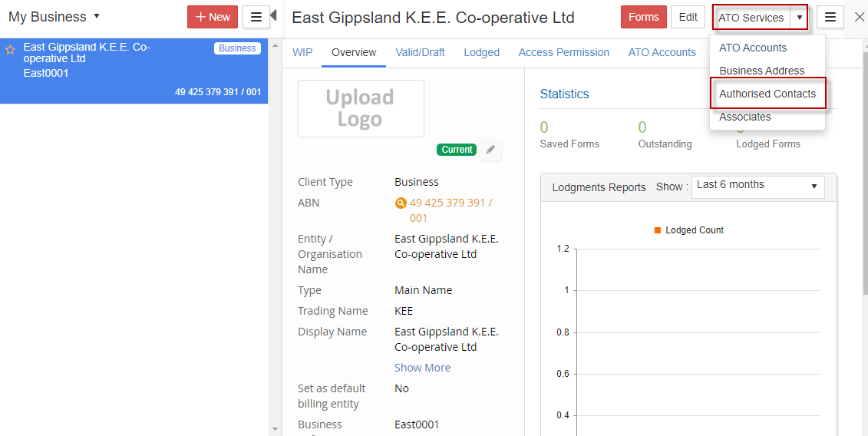Click the Upload Logo placeholder
868x436 pixels.
(x=361, y=108)
